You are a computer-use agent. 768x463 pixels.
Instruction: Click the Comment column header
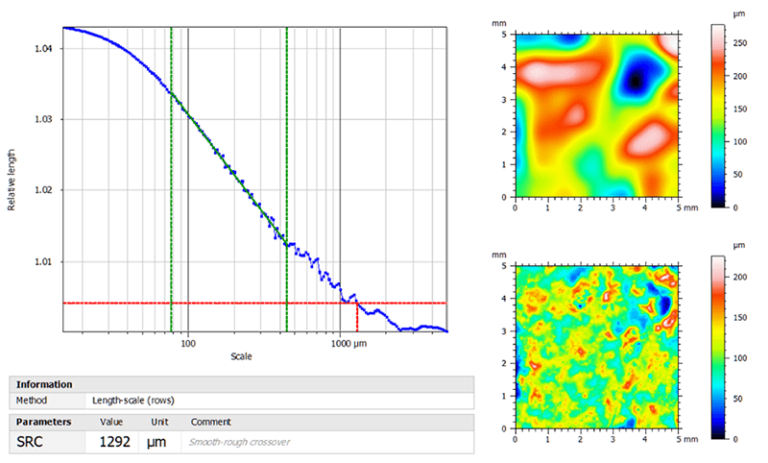point(207,422)
